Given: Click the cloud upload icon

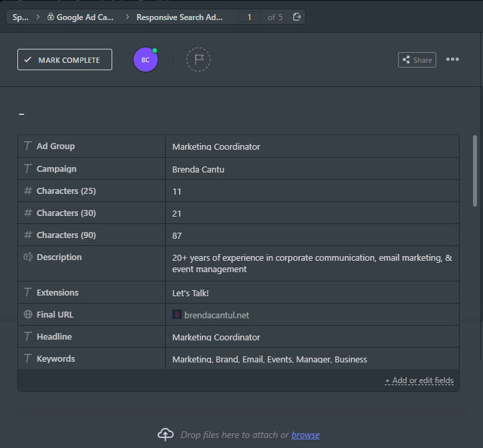Looking at the screenshot, I should point(166,435).
